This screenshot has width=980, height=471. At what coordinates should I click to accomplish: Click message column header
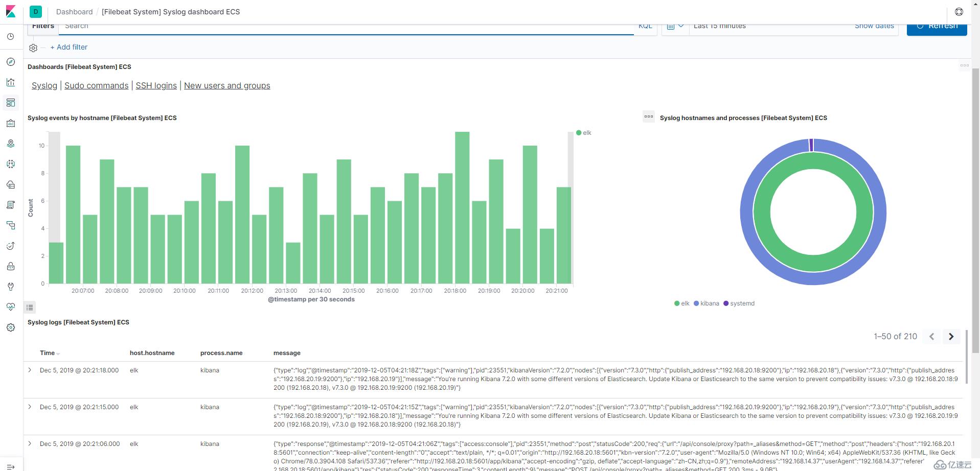pos(287,353)
